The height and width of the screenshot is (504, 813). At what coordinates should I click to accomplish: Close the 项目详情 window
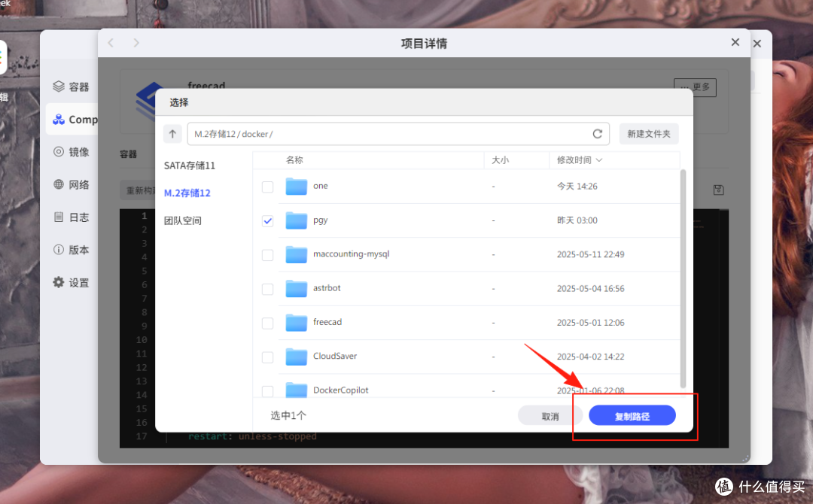735,42
